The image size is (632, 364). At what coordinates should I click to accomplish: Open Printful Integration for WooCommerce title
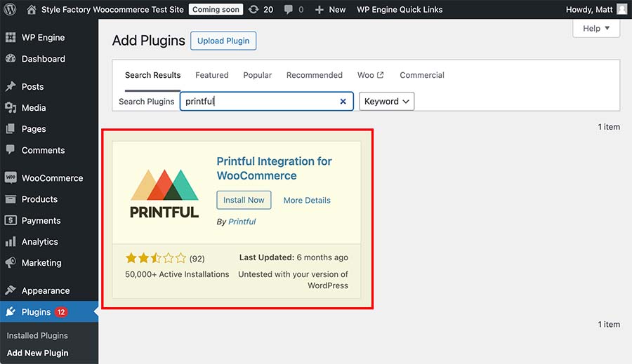coord(274,168)
